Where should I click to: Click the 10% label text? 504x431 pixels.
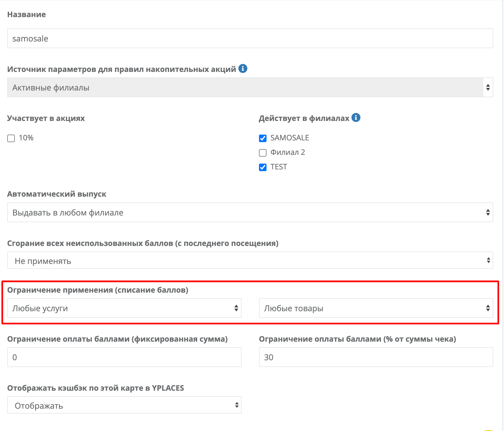click(x=26, y=138)
